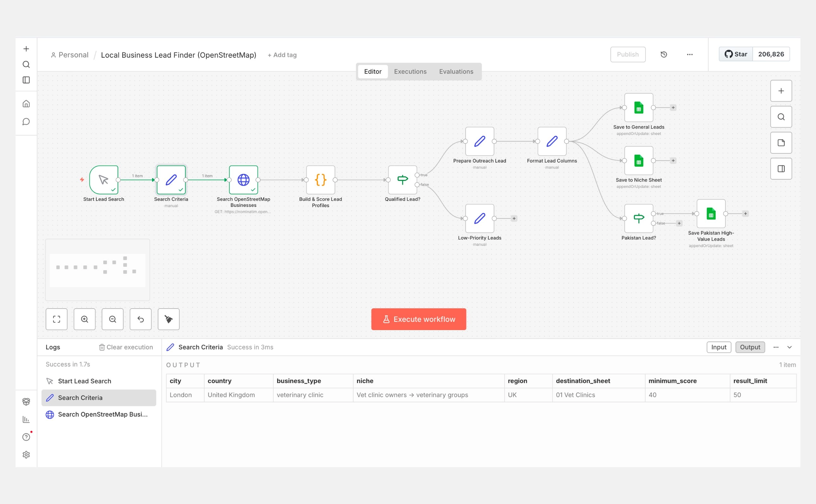Screen dimensions: 816x504
Task: Go to the home icon in sidebar
Action: (26, 104)
